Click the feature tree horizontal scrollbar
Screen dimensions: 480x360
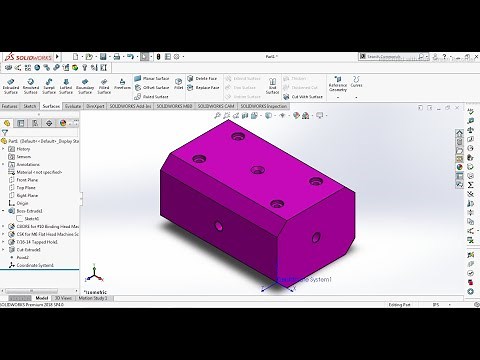(x=32, y=291)
